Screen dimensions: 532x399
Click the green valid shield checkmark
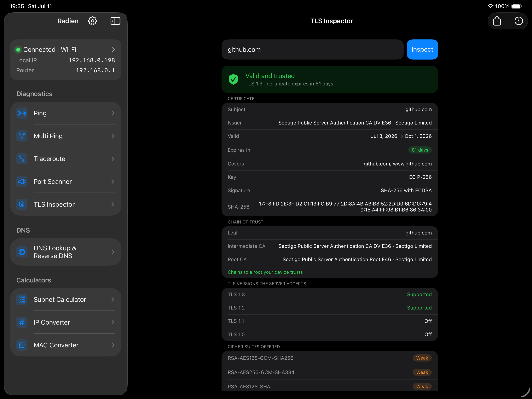[x=233, y=79]
